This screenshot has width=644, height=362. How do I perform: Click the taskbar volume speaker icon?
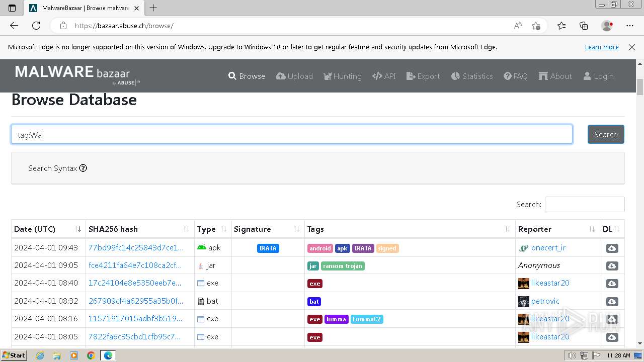click(572, 355)
